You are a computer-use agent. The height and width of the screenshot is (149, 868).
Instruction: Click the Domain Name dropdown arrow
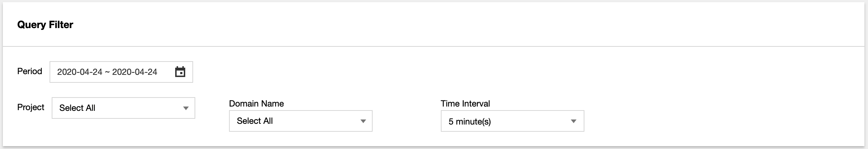363,121
